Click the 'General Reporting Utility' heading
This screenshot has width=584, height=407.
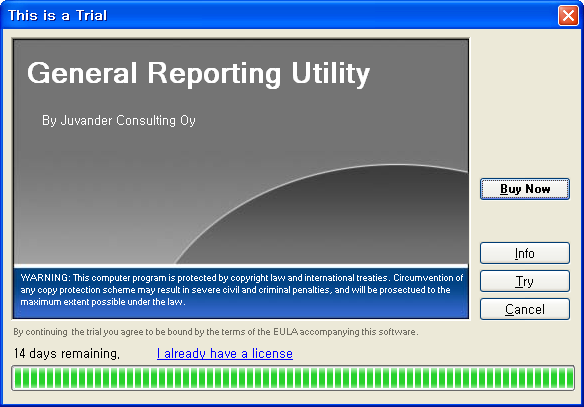coord(199,74)
